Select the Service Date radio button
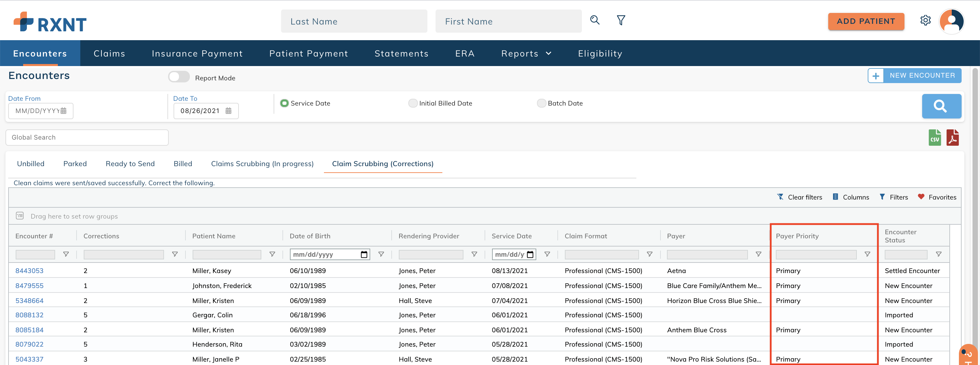Viewport: 980px width, 365px height. pos(284,103)
